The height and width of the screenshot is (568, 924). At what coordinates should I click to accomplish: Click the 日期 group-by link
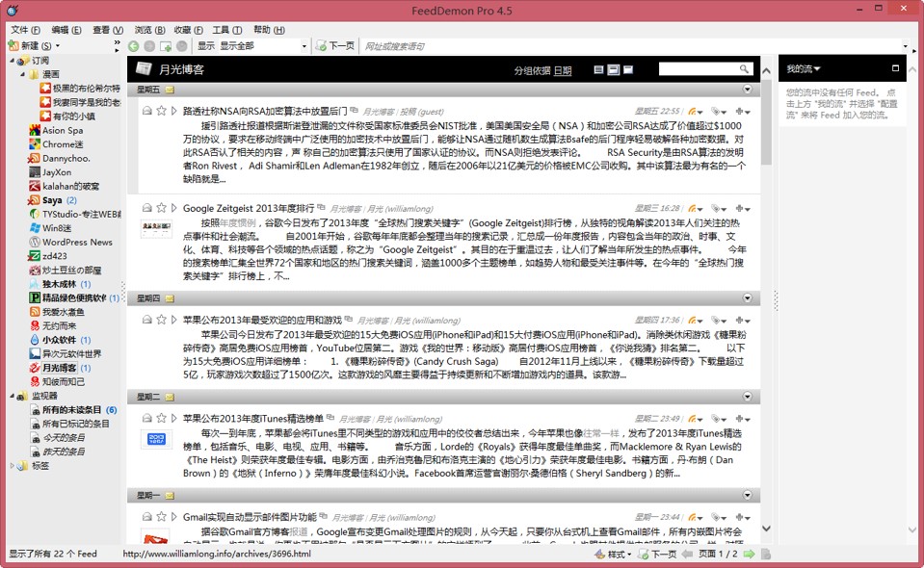(562, 70)
